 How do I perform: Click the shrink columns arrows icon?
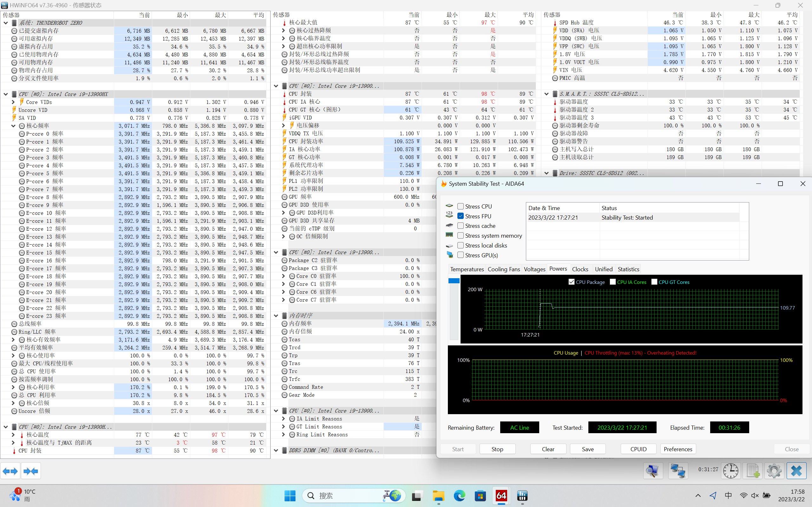coord(31,471)
